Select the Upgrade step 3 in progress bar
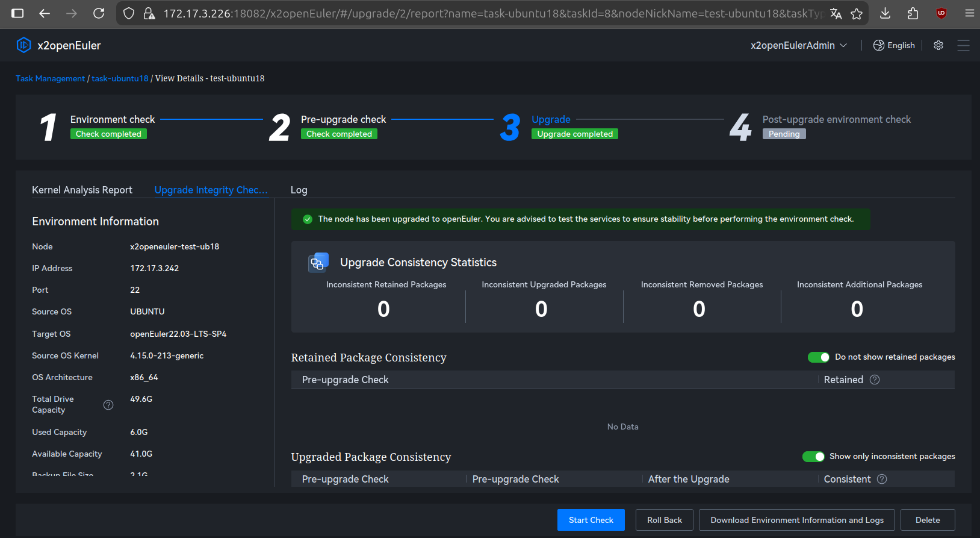Image resolution: width=980 pixels, height=538 pixels. point(551,119)
